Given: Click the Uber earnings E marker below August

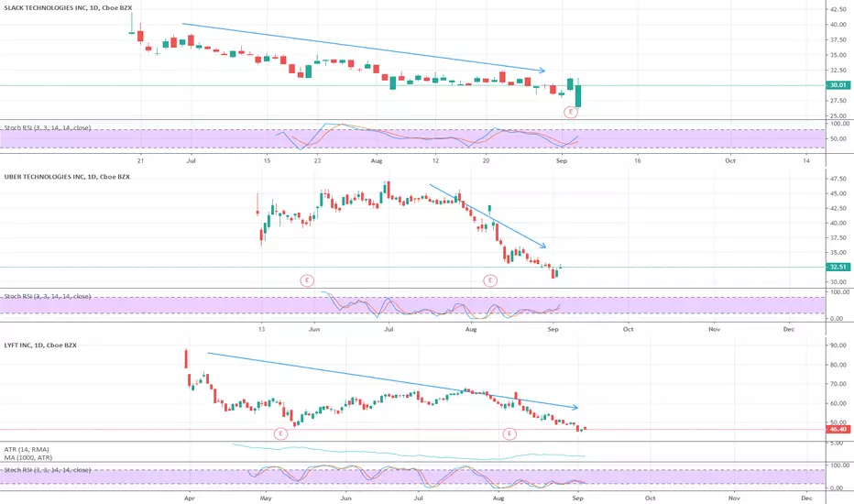Looking at the screenshot, I should coord(490,280).
